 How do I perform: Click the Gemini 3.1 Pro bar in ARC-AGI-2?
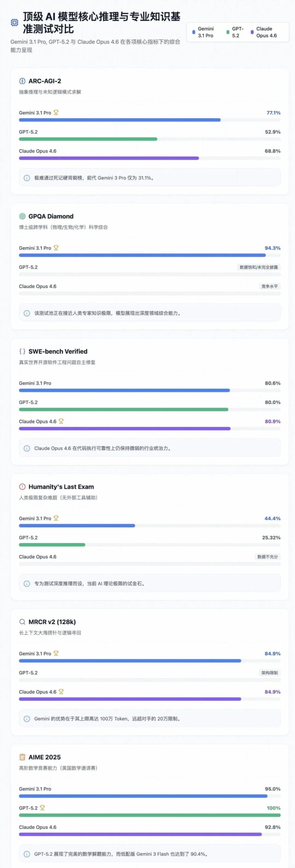click(120, 120)
